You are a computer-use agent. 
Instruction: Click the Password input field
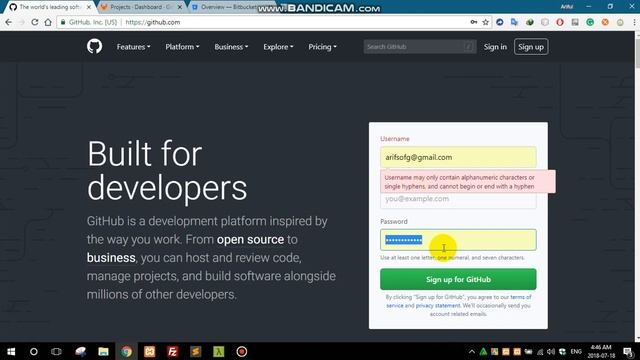pyautogui.click(x=458, y=240)
